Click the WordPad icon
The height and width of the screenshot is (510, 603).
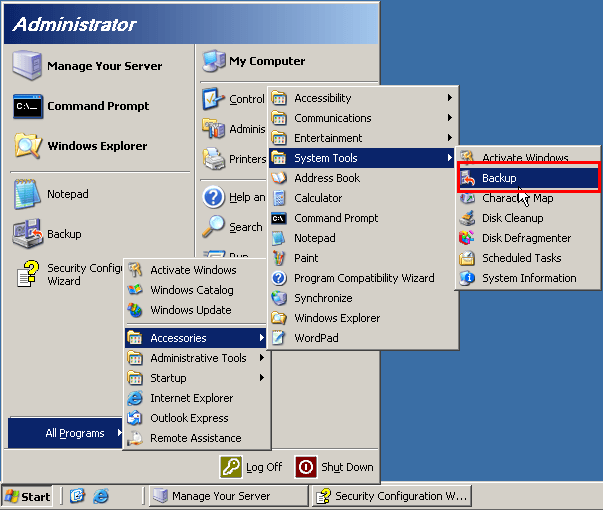pos(279,338)
